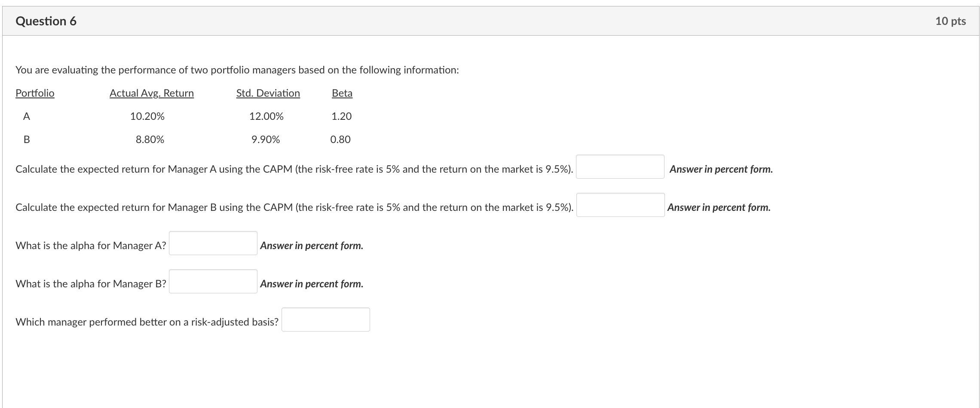Viewport: 980px width, 408px height.
Task: Select the Std. Deviation column header
Action: (268, 93)
